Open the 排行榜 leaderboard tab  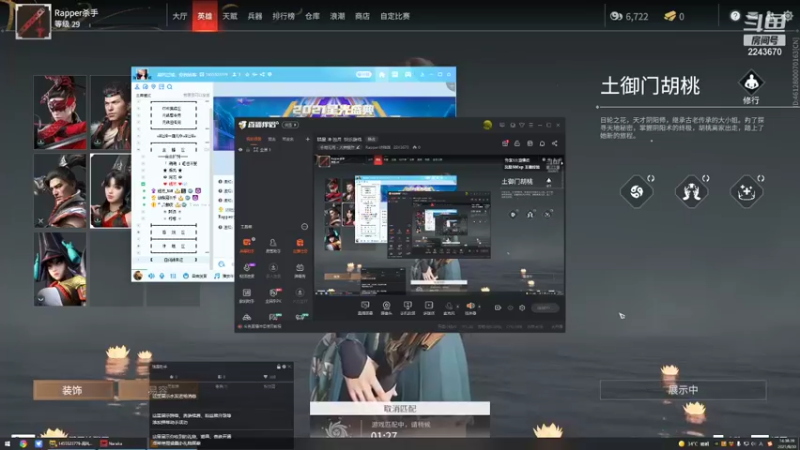coord(284,16)
